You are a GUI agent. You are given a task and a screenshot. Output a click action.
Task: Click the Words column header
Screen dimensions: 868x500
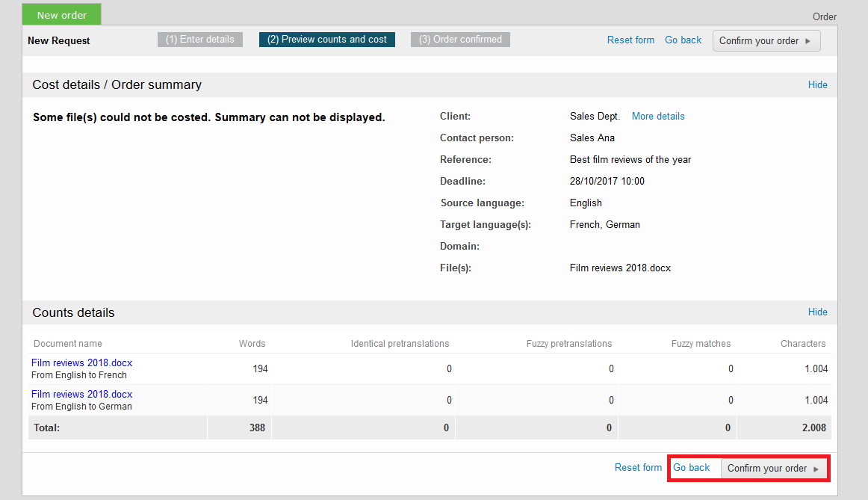(252, 344)
